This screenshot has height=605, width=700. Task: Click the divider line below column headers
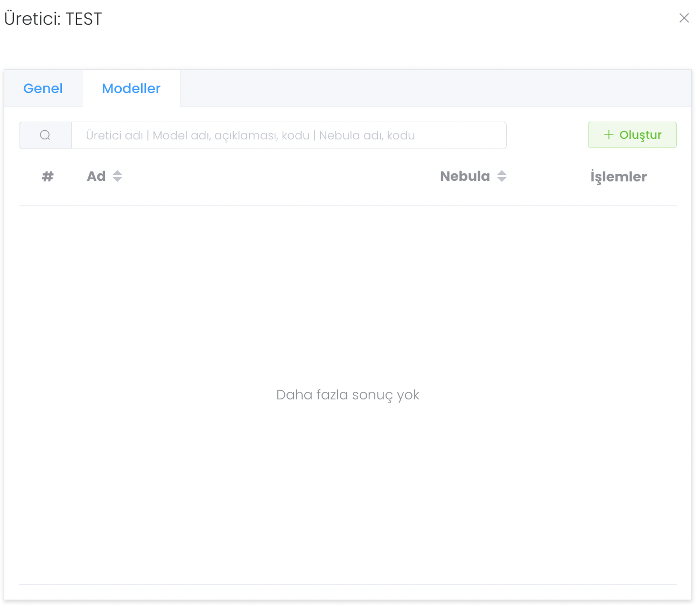point(347,205)
